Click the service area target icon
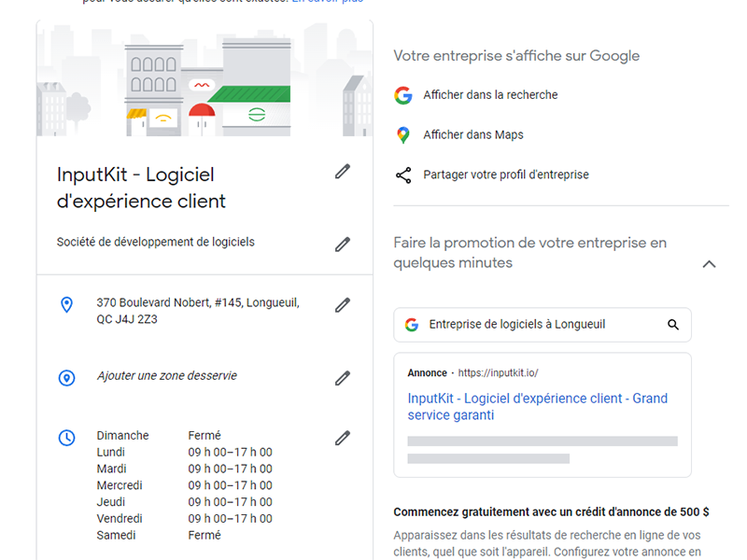Screen dimensions: 747x560 pos(66,378)
